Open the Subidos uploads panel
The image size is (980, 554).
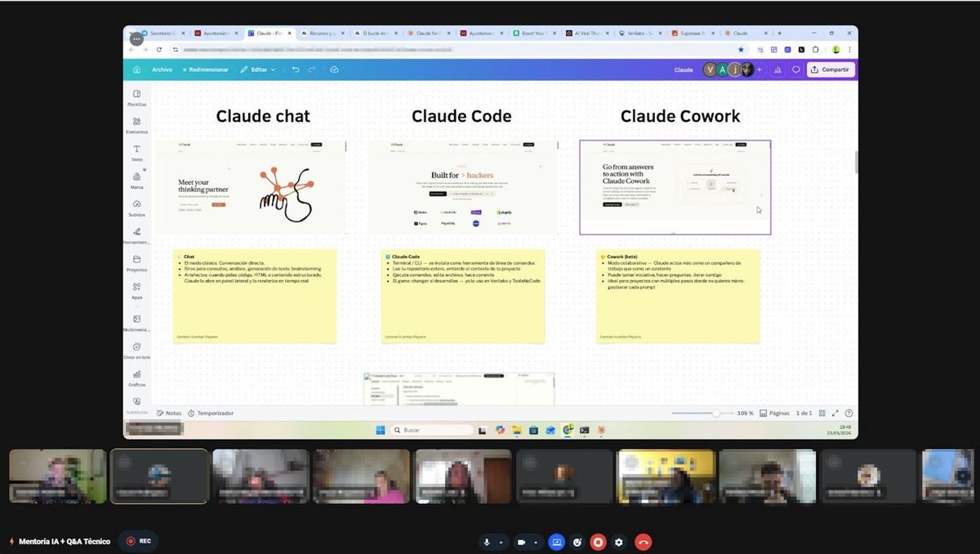[136, 208]
